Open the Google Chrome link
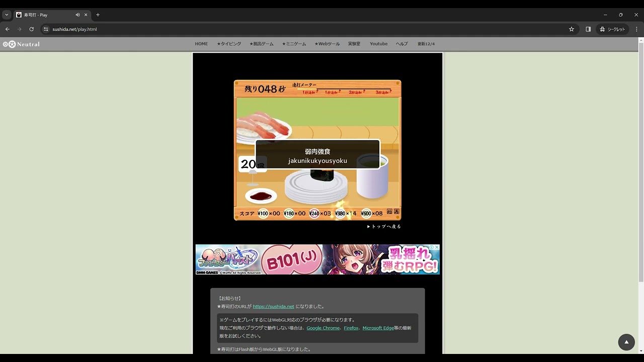This screenshot has height=362, width=644. [x=323, y=328]
